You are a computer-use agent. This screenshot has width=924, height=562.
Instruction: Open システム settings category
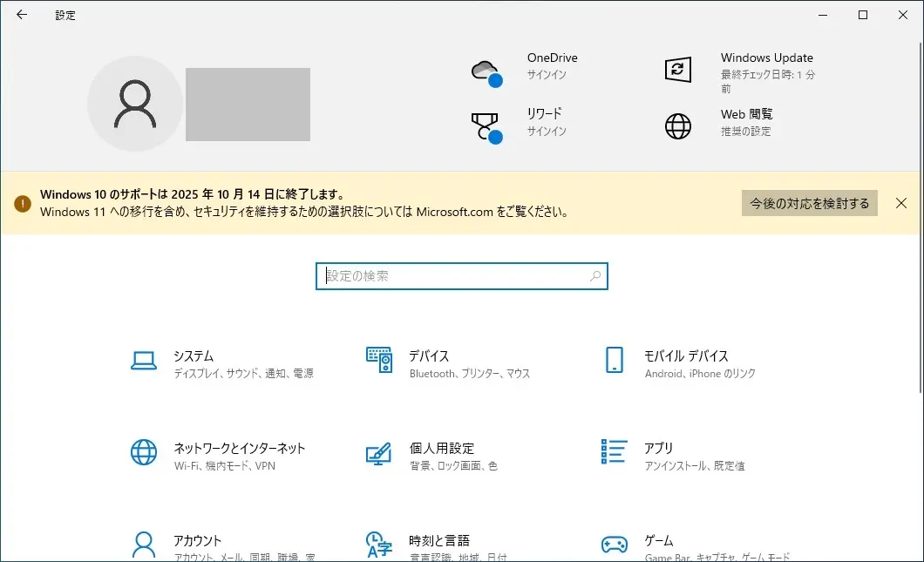coord(222,363)
